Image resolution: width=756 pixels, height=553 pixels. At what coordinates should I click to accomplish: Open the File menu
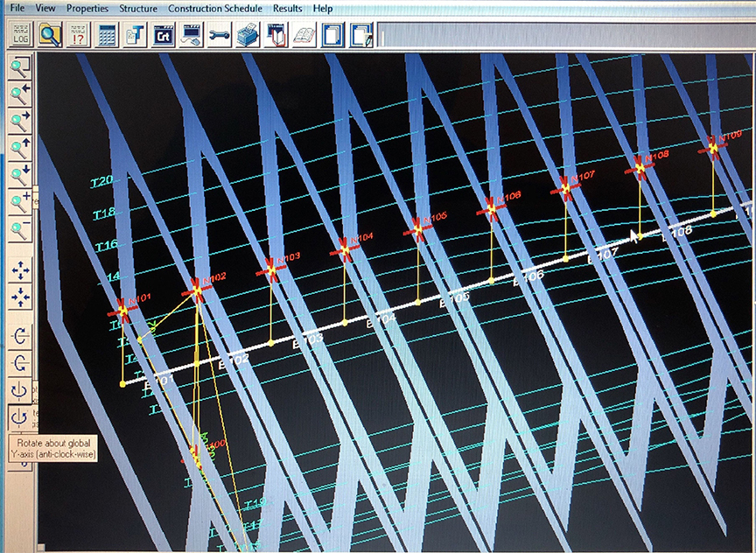(17, 8)
